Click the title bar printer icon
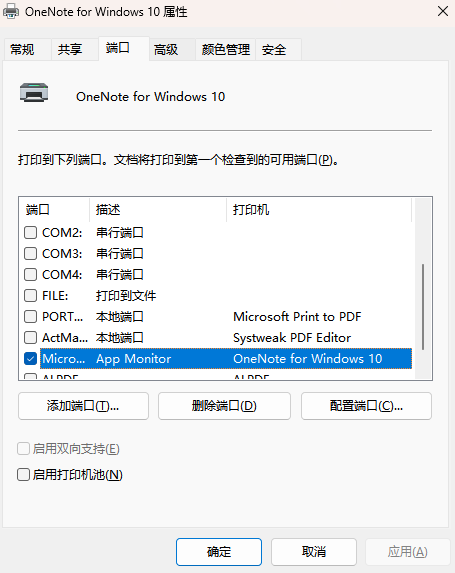The width and height of the screenshot is (455, 573). pos(11,11)
